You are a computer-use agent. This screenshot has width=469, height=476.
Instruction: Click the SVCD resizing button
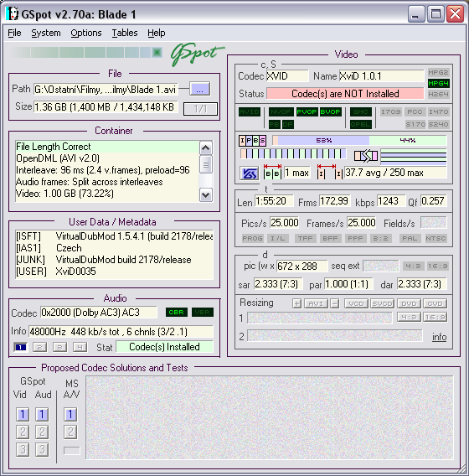pos(382,303)
